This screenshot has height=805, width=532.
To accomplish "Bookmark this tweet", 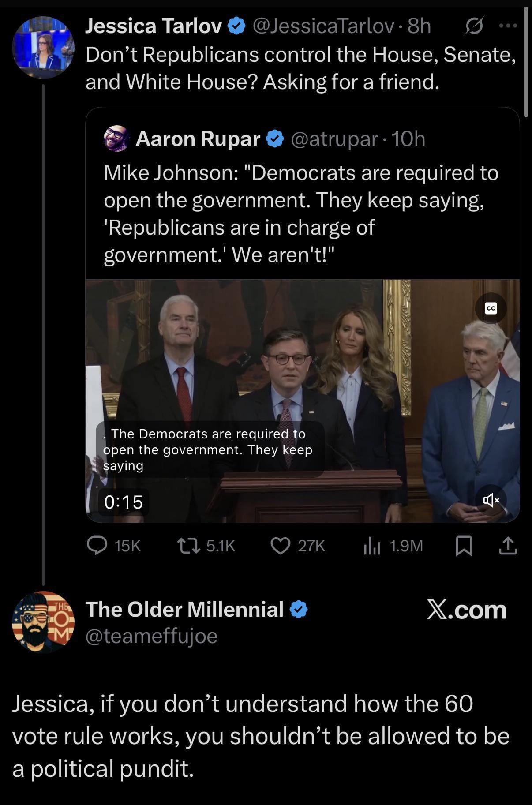I will pyautogui.click(x=464, y=546).
